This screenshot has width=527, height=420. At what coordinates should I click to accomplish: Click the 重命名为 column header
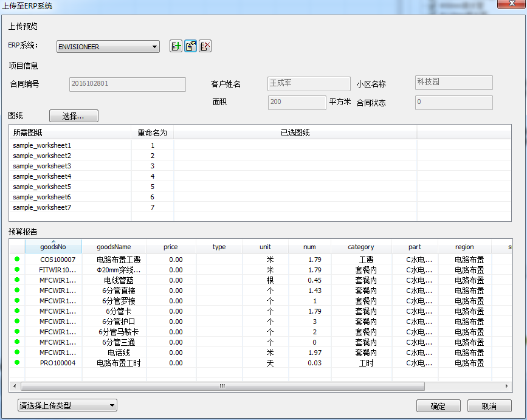(152, 133)
